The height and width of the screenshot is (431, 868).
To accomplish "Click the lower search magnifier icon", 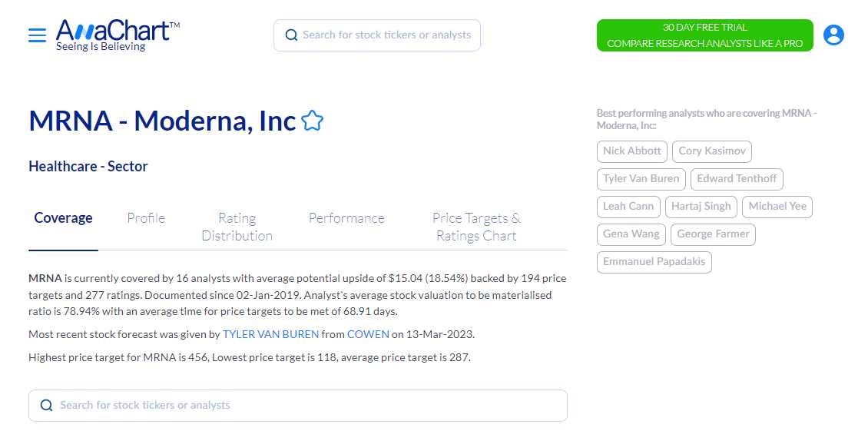I will (x=47, y=406).
